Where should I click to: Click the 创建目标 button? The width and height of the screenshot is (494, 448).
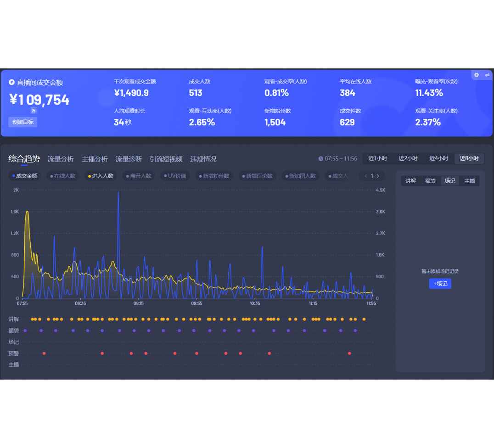tap(22, 122)
